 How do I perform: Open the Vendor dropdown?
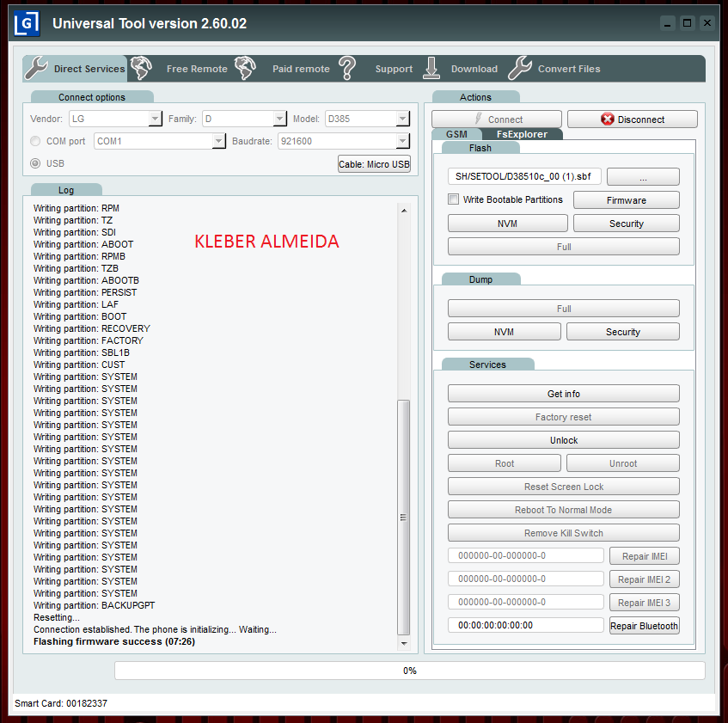(x=155, y=119)
